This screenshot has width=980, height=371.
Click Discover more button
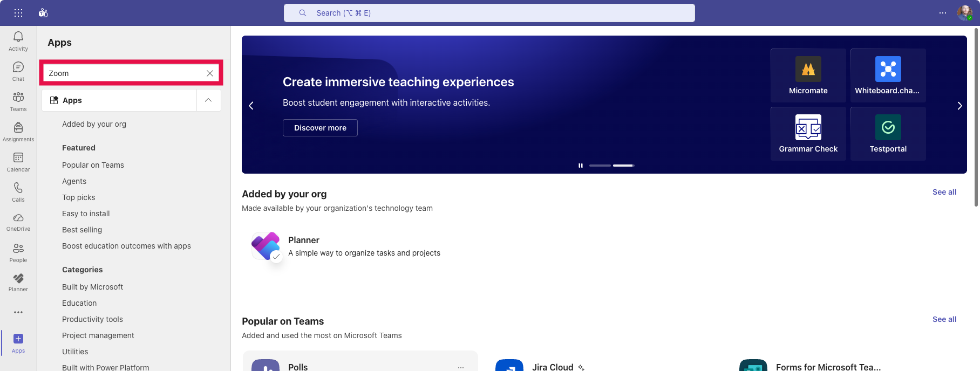coord(320,128)
